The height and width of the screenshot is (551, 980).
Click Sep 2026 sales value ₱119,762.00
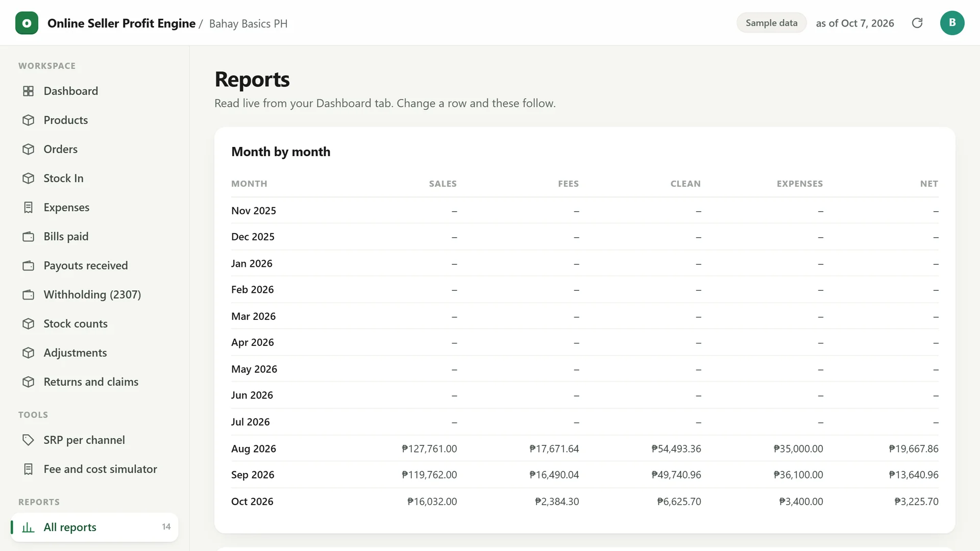tap(429, 475)
